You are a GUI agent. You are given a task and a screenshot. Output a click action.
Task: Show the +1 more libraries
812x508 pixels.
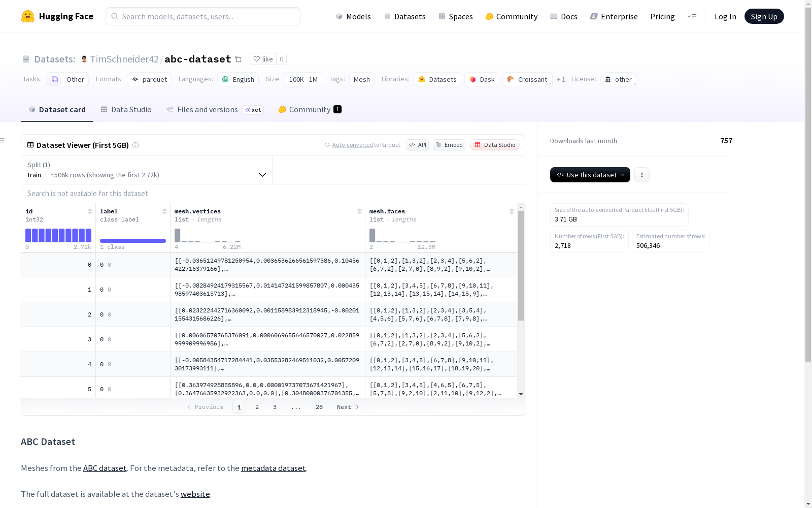(561, 79)
